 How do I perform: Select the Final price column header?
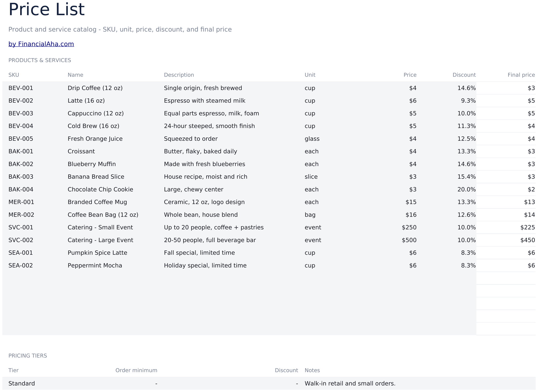[521, 75]
